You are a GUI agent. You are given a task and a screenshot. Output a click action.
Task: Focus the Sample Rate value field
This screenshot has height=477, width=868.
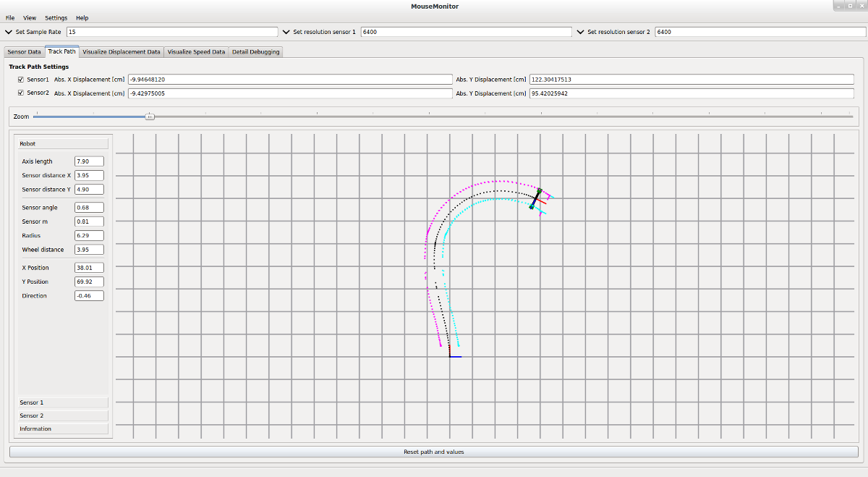pyautogui.click(x=172, y=32)
